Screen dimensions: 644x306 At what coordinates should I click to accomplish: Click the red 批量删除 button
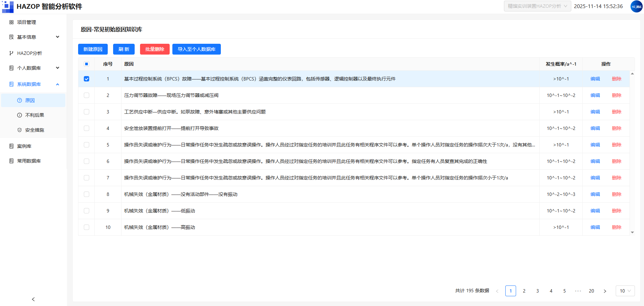point(155,49)
